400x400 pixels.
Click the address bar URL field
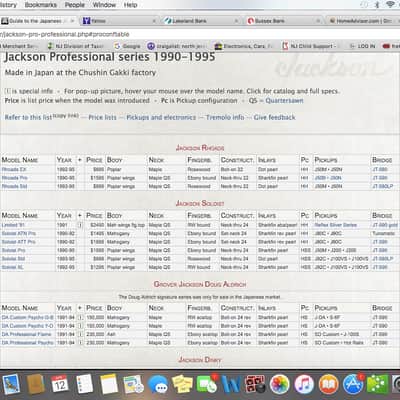tap(200, 34)
